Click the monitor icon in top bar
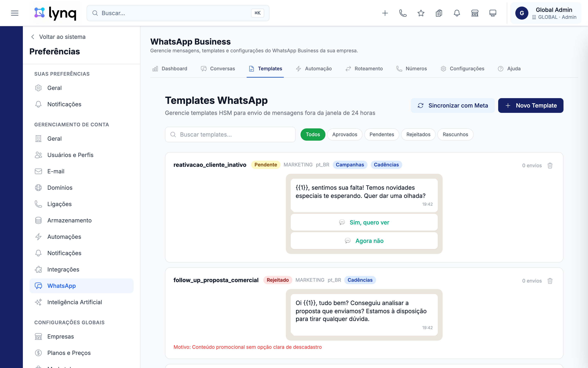Screen dimensions: 588x368 493,13
